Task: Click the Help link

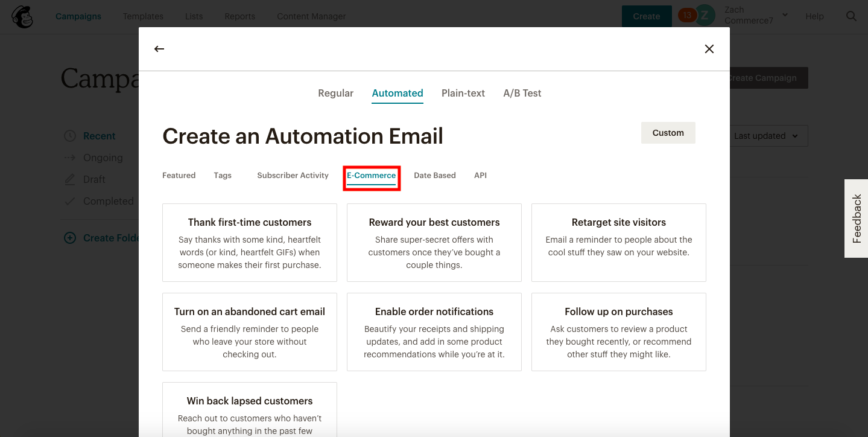Action: (x=814, y=16)
